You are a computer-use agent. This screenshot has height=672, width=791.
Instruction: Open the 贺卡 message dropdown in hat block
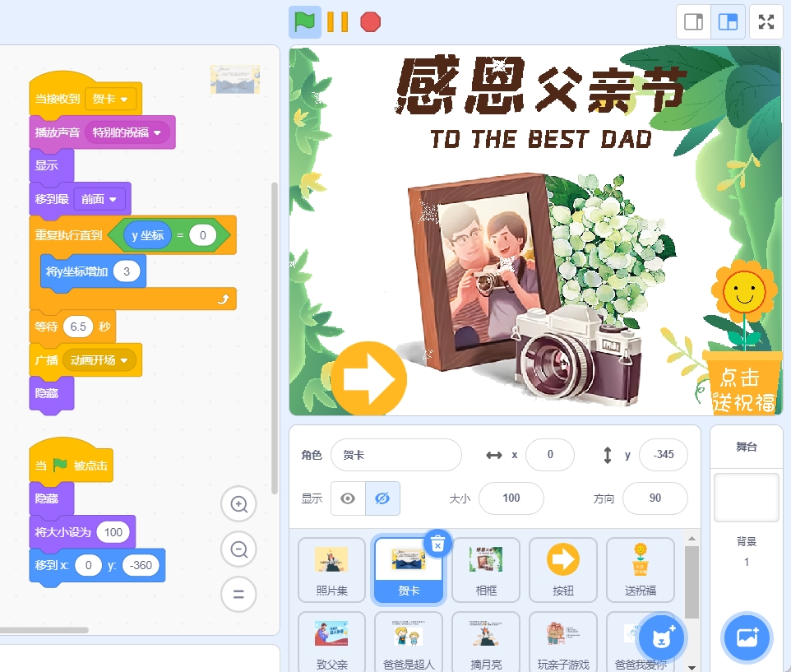124,100
